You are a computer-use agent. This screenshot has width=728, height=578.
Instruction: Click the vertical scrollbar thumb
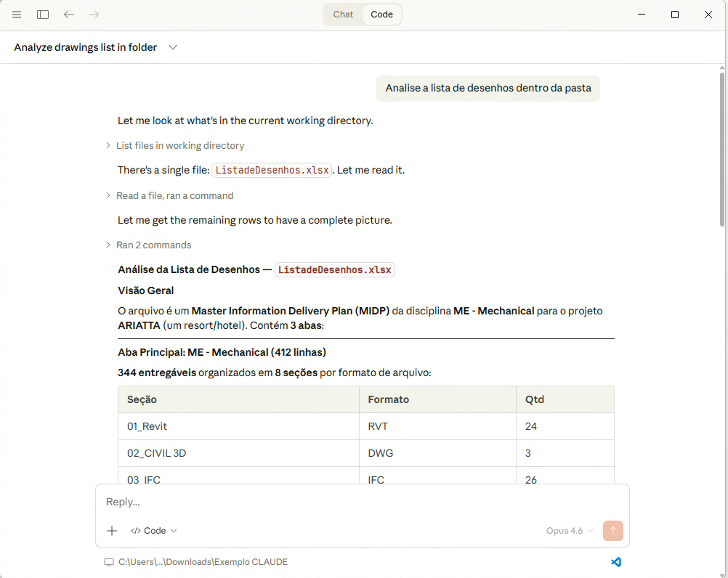[x=721, y=149]
